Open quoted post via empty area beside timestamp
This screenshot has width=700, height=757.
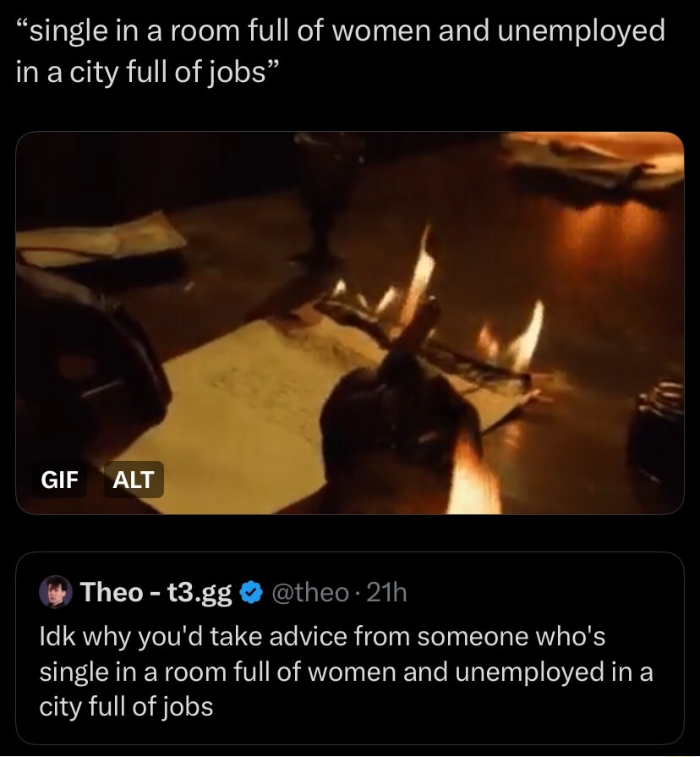coord(541,593)
